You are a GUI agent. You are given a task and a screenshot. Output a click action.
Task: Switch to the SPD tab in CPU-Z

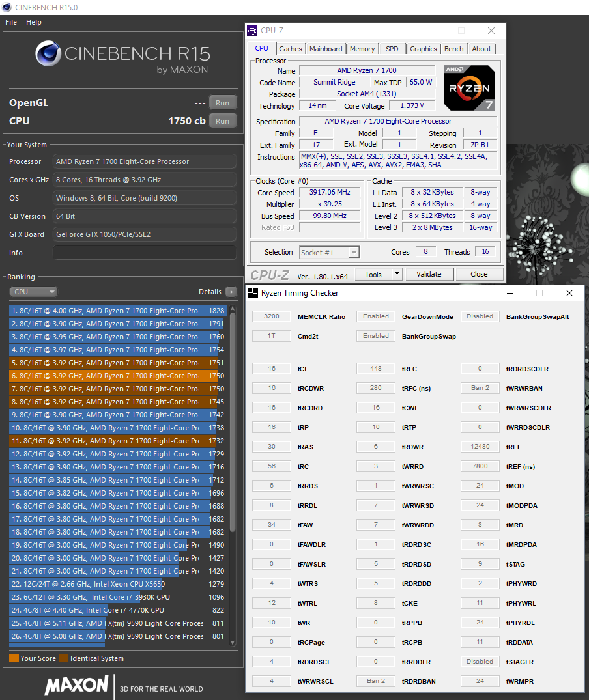[392, 49]
